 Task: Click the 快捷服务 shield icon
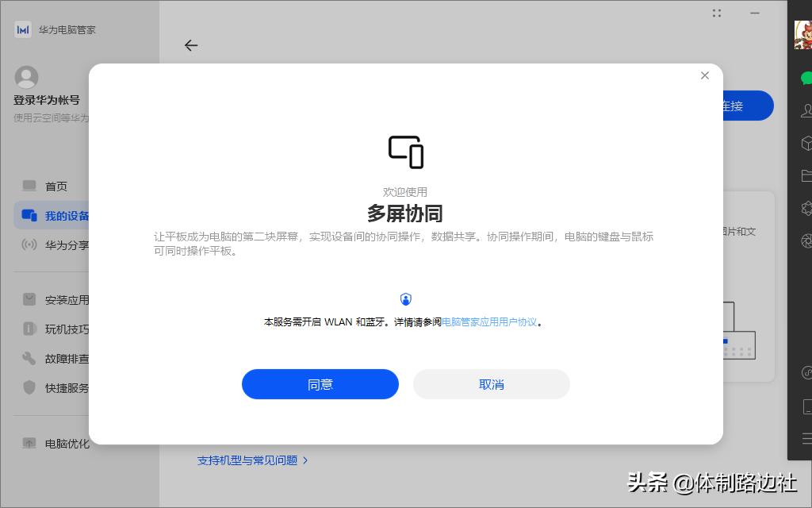[29, 387]
